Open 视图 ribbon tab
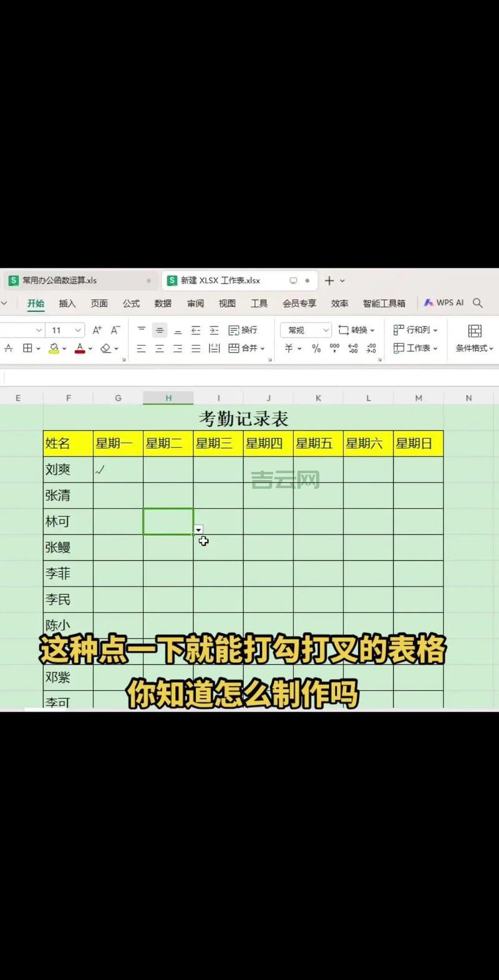This screenshot has width=499, height=980. (x=227, y=303)
